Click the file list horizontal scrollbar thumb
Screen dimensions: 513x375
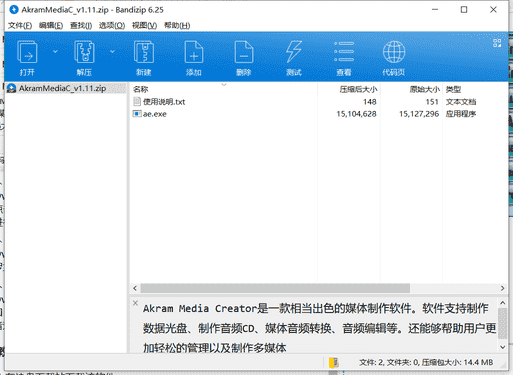click(x=275, y=288)
